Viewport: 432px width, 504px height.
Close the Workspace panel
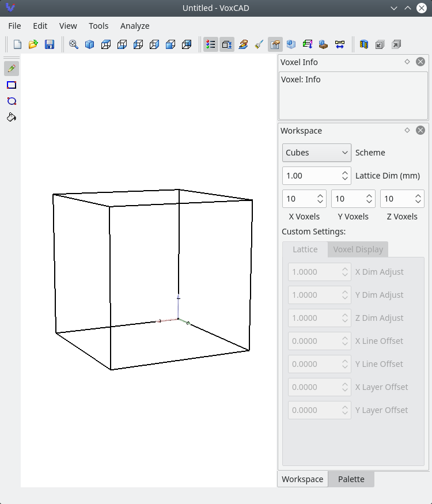[420, 130]
